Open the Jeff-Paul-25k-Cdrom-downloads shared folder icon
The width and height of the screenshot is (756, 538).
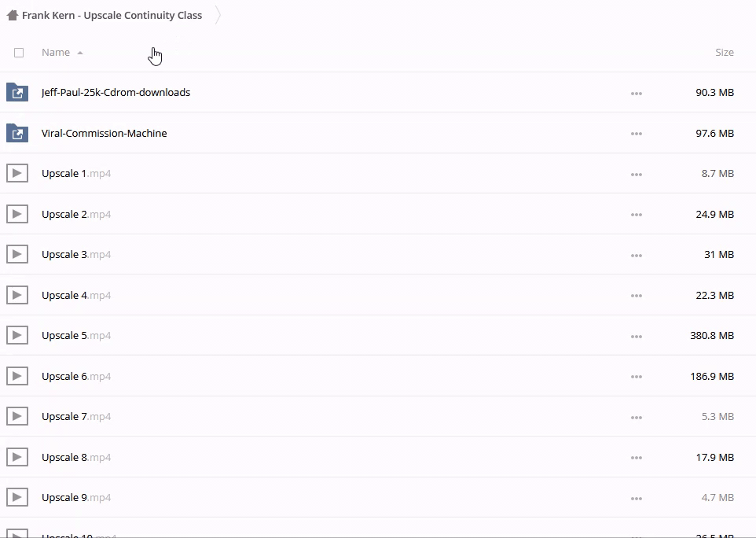point(17,93)
